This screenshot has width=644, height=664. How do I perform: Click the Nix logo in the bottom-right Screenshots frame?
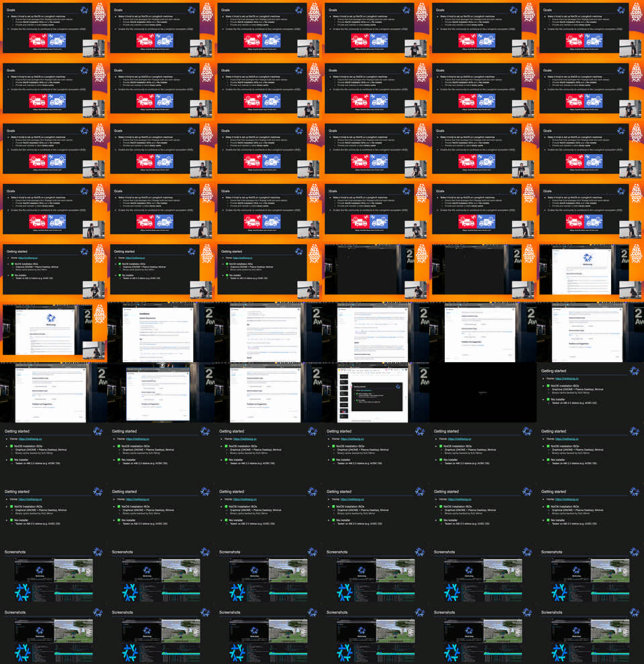[634, 613]
